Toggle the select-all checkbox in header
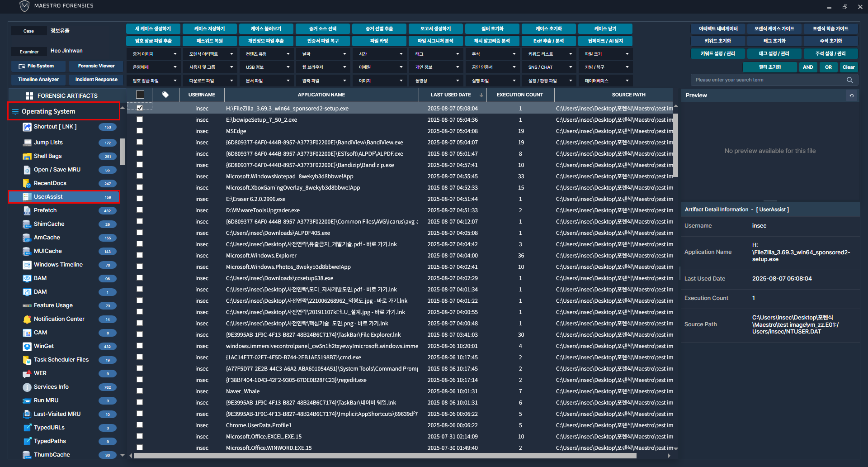The image size is (868, 467). (x=140, y=95)
